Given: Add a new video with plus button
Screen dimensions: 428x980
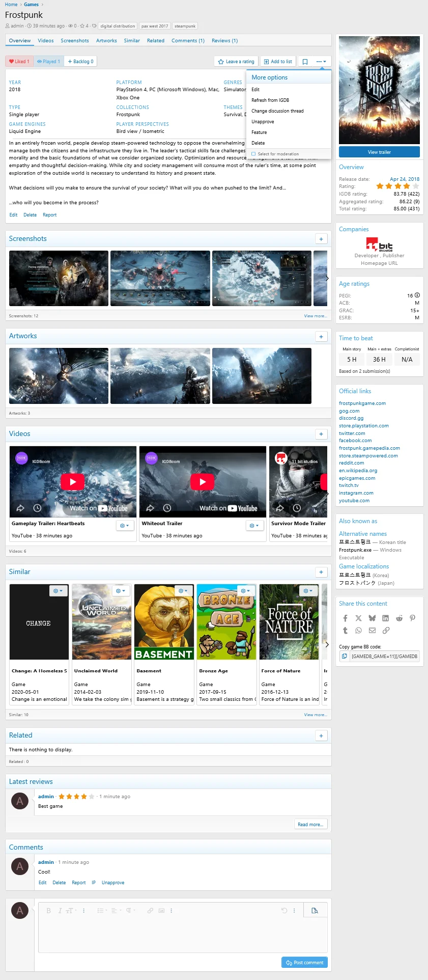Looking at the screenshot, I should pyautogui.click(x=321, y=434).
